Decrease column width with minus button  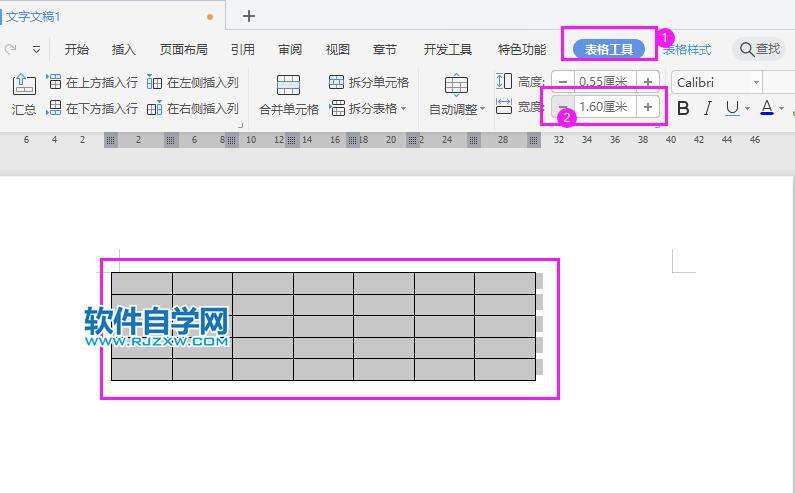(x=563, y=107)
